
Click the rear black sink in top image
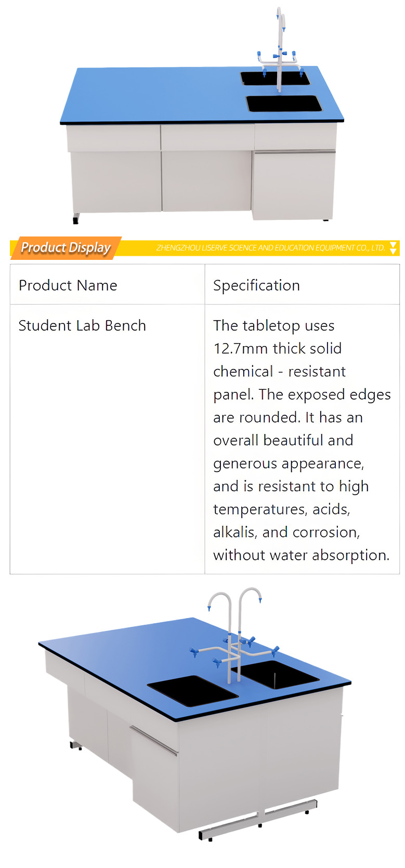click(x=275, y=78)
